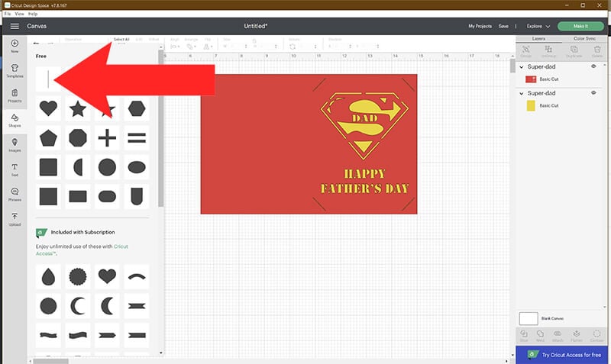Click the shapes panel vertical scrollbar
The height and width of the screenshot is (364, 611).
[161, 128]
